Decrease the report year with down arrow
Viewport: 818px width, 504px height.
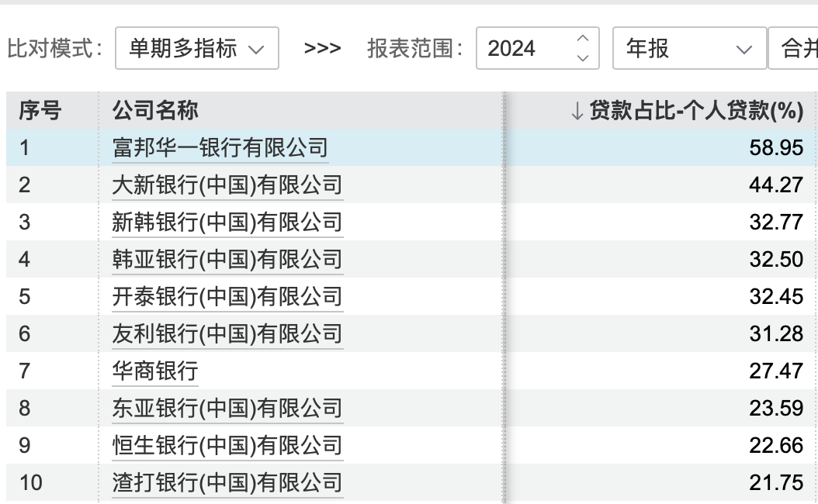tap(583, 58)
